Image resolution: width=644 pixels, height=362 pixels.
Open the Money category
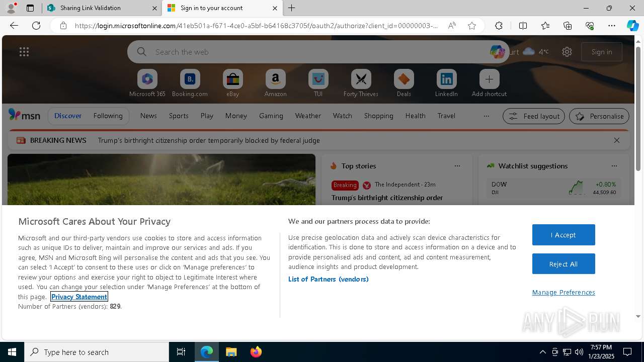tap(236, 116)
